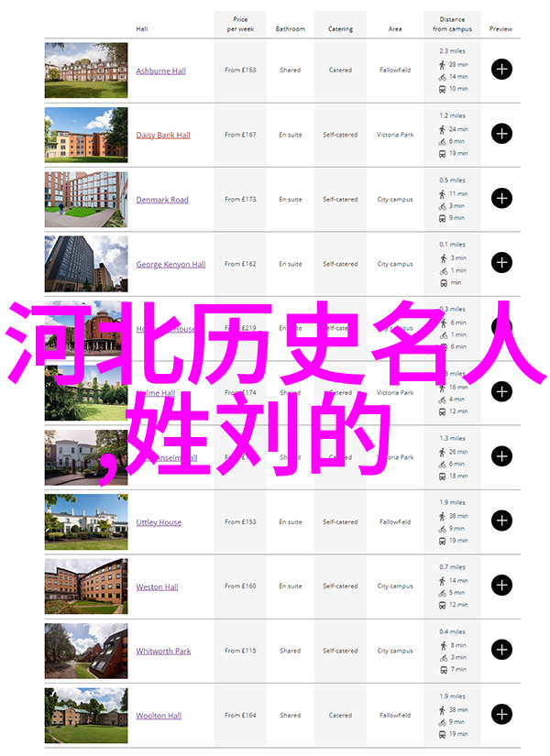Click the Weston Hall building thumbnail
The image size is (550, 756).
(86, 586)
